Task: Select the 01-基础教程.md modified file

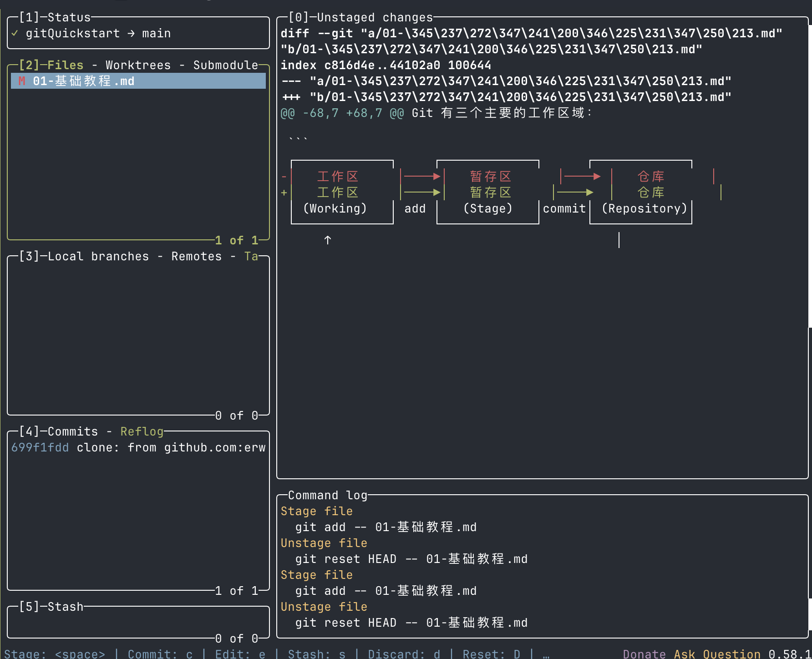Action: pos(84,81)
